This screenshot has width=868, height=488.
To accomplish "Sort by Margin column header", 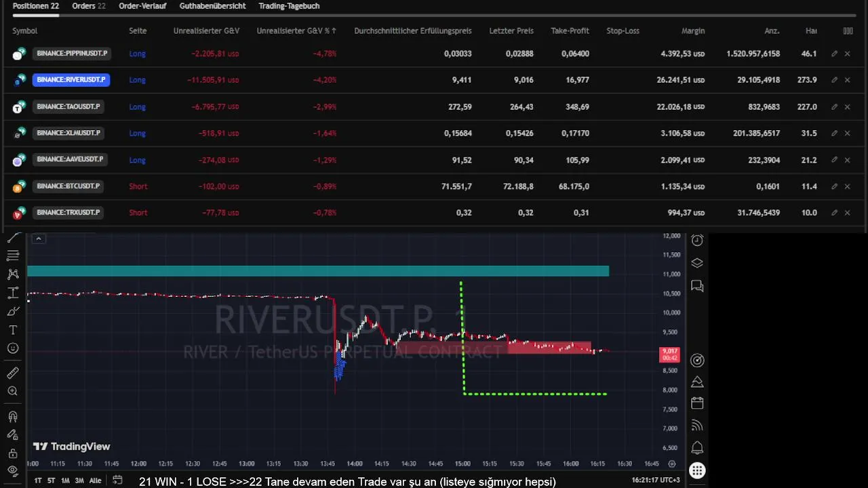I will coord(693,30).
